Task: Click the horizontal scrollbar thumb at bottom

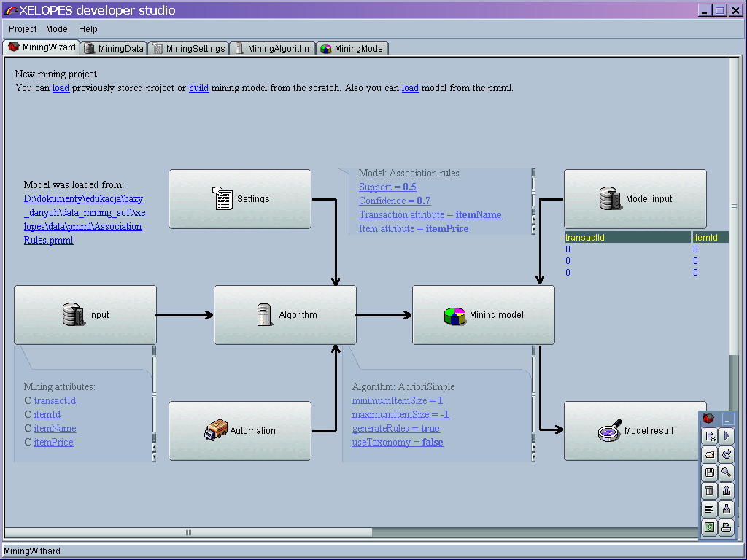Action: tap(189, 532)
